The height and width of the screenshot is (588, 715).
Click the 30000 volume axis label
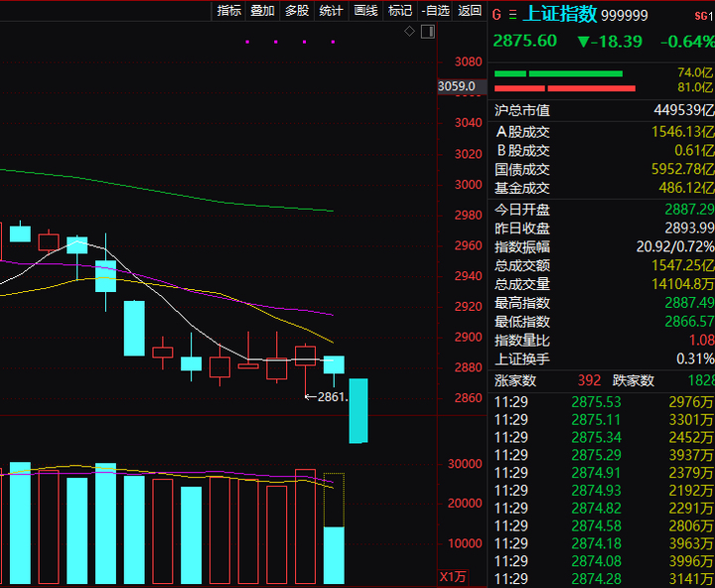pos(465,464)
